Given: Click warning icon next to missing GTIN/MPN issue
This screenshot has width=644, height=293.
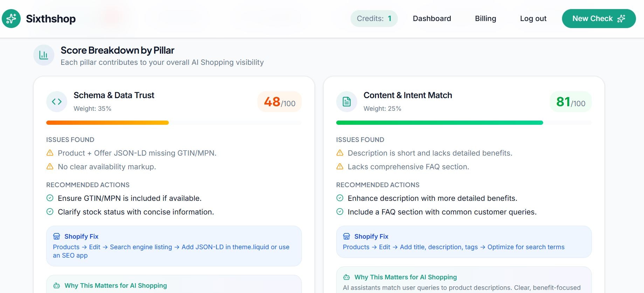Looking at the screenshot, I should 50,153.
